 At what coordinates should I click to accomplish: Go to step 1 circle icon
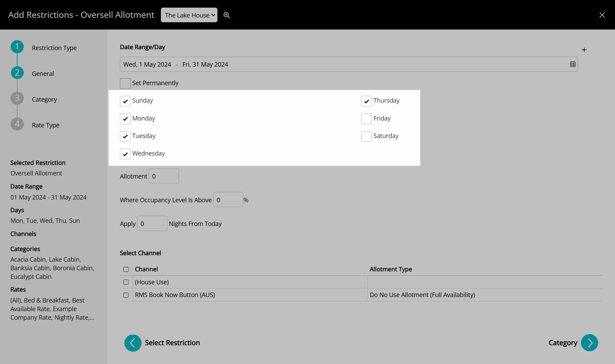coord(17,47)
